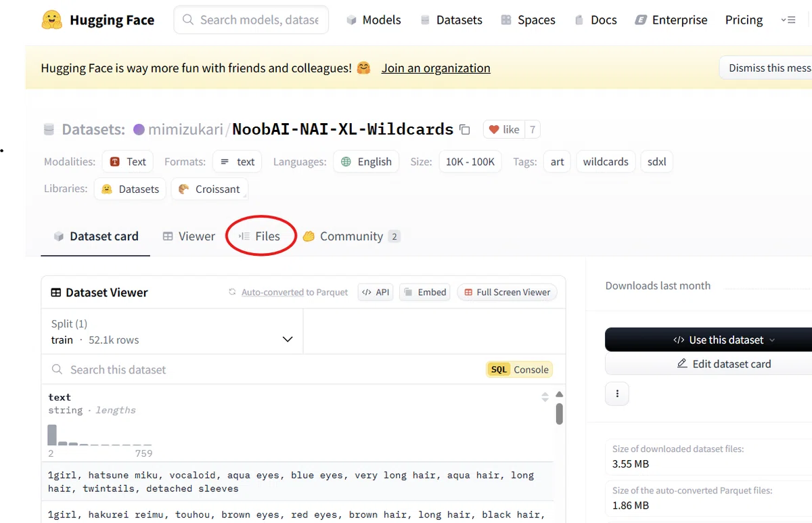Click the art tag
The height and width of the screenshot is (523, 812).
tap(557, 162)
